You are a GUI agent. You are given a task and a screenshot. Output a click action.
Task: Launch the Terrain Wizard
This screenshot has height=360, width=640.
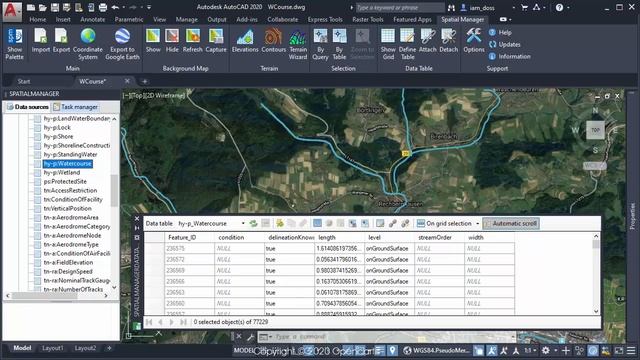(298, 43)
